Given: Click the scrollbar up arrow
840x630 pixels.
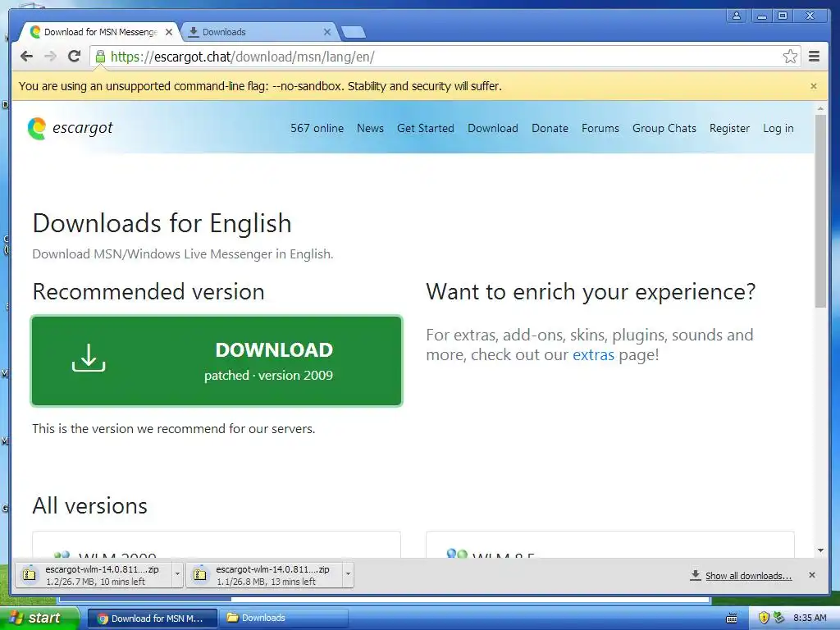Looking at the screenshot, I should (x=820, y=109).
